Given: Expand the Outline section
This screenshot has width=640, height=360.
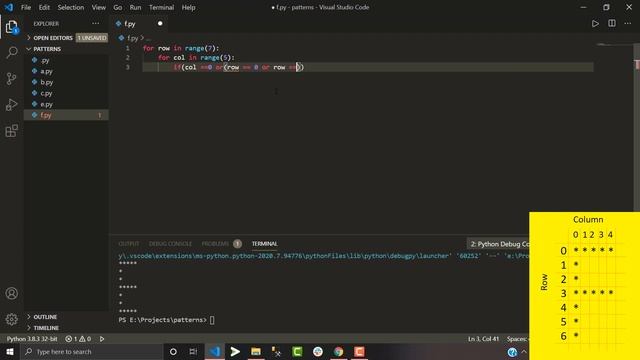Looking at the screenshot, I should [x=66, y=317].
